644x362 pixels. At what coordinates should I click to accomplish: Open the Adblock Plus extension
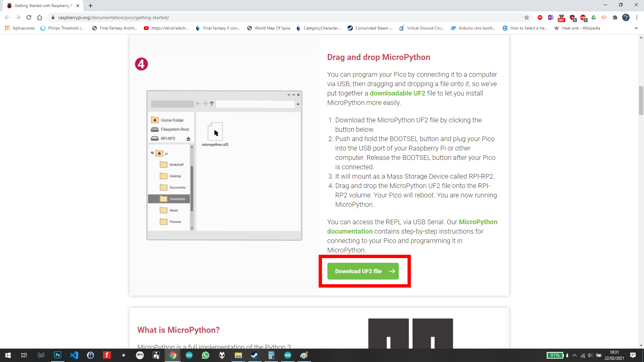[x=584, y=18]
